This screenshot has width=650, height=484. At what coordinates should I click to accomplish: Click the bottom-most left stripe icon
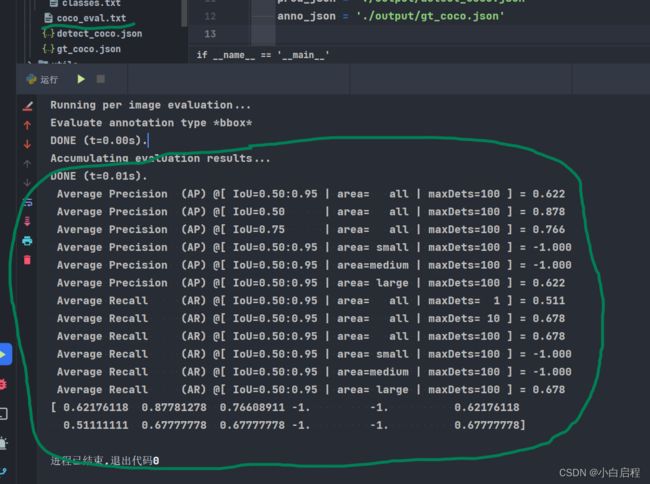[x=3, y=471]
